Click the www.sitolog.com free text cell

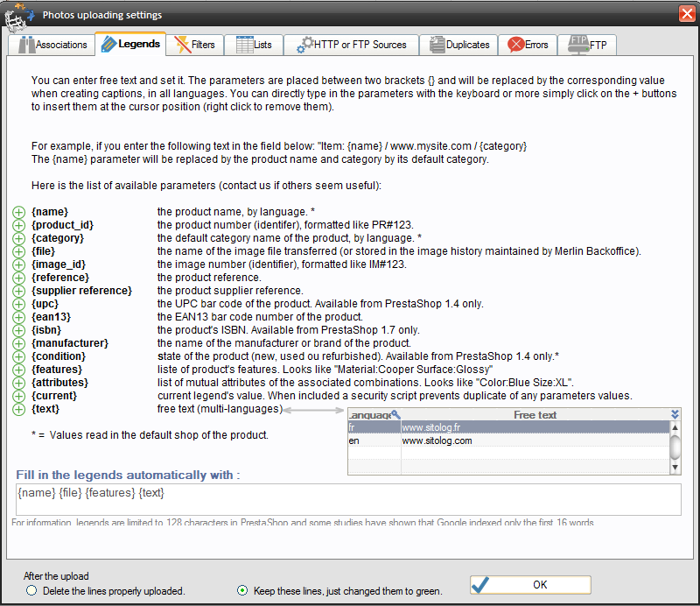tap(535, 440)
